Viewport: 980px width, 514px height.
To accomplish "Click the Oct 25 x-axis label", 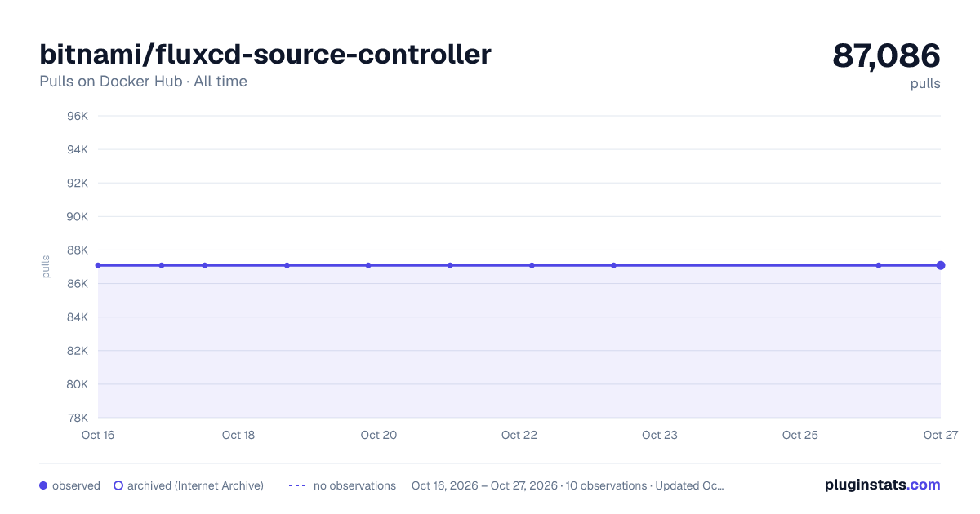I will pyautogui.click(x=800, y=435).
